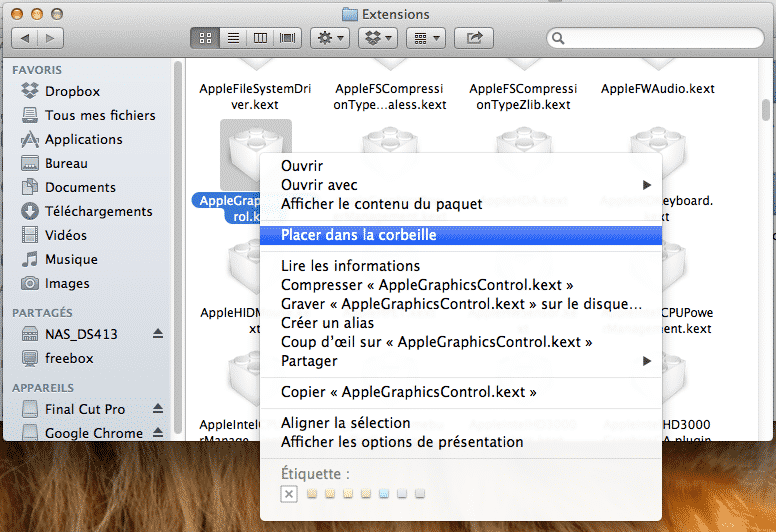Viewport: 776px width, 532px height.
Task: Click the sidebar vertical scrollbar
Action: [x=178, y=247]
